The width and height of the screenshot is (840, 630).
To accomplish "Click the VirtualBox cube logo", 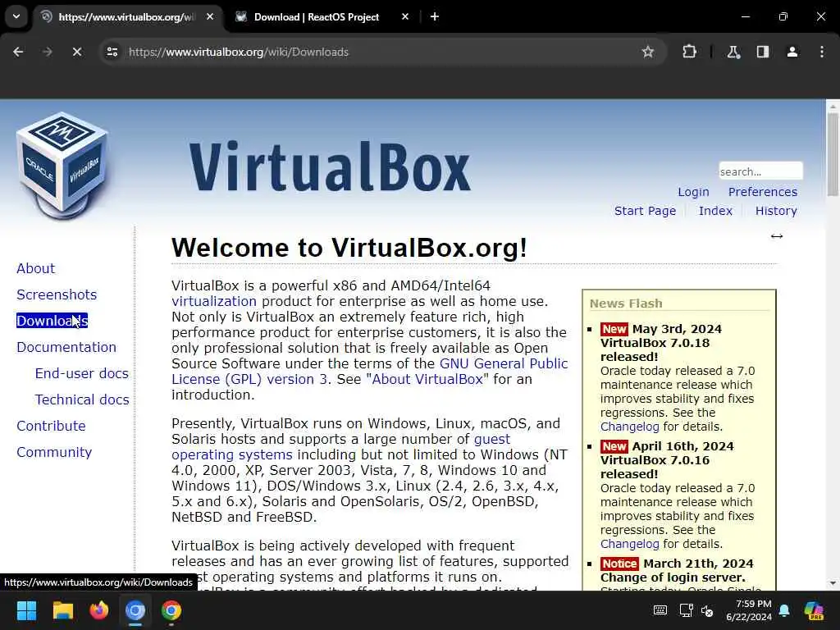I will point(62,164).
